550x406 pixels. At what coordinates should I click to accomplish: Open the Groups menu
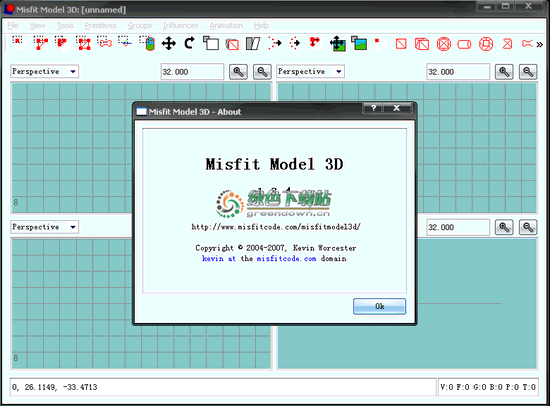[140, 26]
